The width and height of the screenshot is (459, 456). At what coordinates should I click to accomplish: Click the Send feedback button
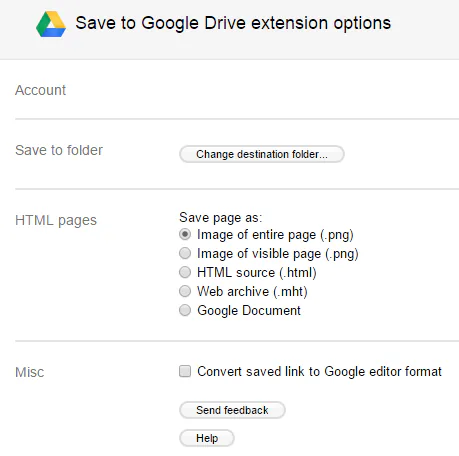tap(232, 410)
